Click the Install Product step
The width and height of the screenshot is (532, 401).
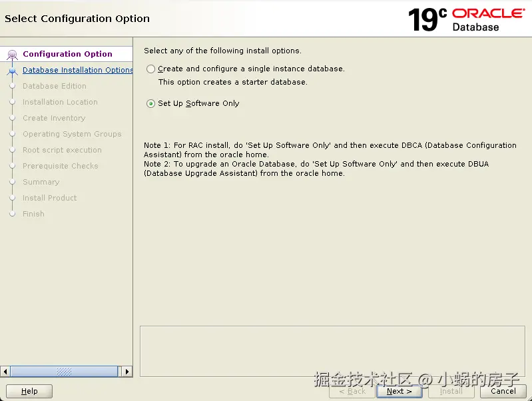[x=49, y=198]
